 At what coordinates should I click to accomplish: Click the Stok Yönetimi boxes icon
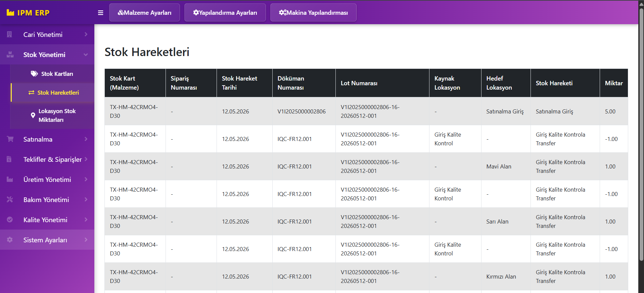[x=10, y=54]
